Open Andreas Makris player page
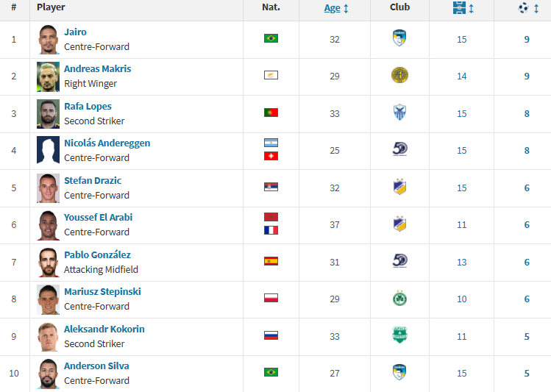The height and width of the screenshot is (392, 551). tap(97, 69)
